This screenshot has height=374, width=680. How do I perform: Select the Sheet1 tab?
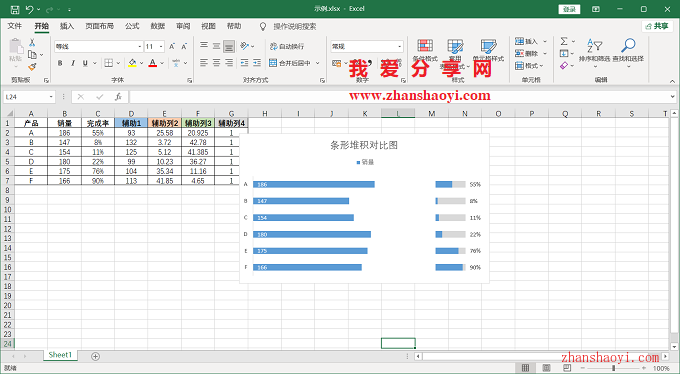pyautogui.click(x=60, y=355)
